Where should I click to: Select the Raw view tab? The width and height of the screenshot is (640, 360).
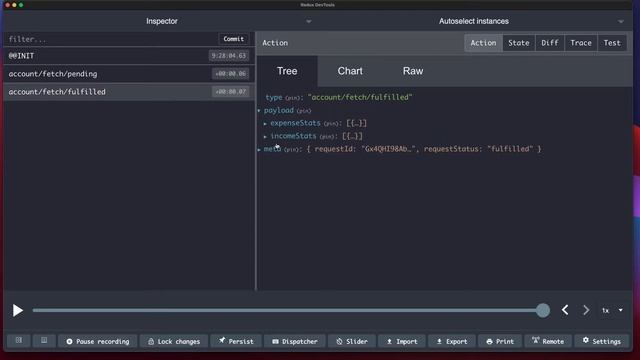pos(413,71)
